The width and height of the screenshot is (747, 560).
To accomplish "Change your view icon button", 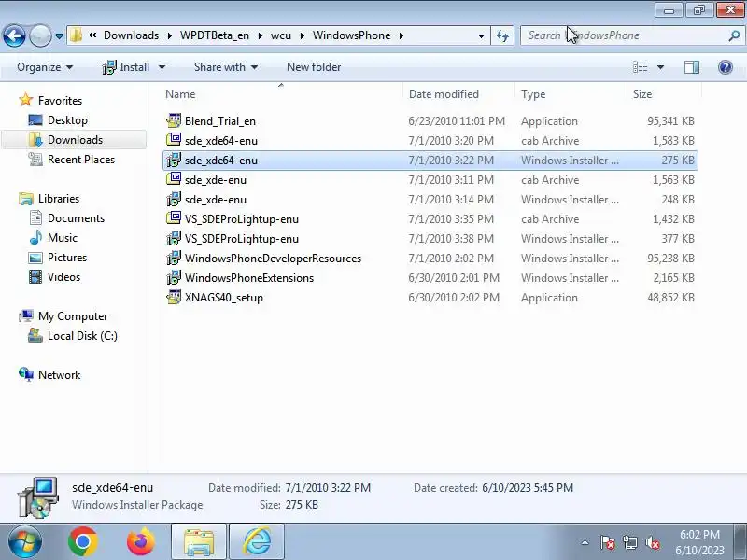I will [640, 67].
